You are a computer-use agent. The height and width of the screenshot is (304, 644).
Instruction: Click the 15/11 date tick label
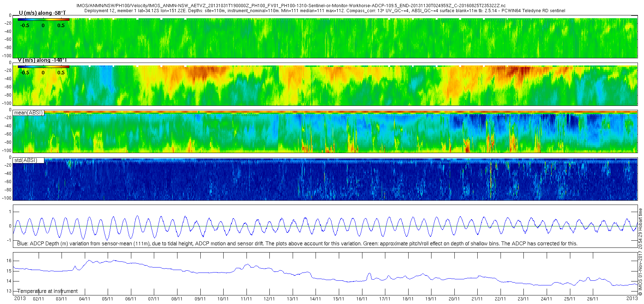point(338,299)
